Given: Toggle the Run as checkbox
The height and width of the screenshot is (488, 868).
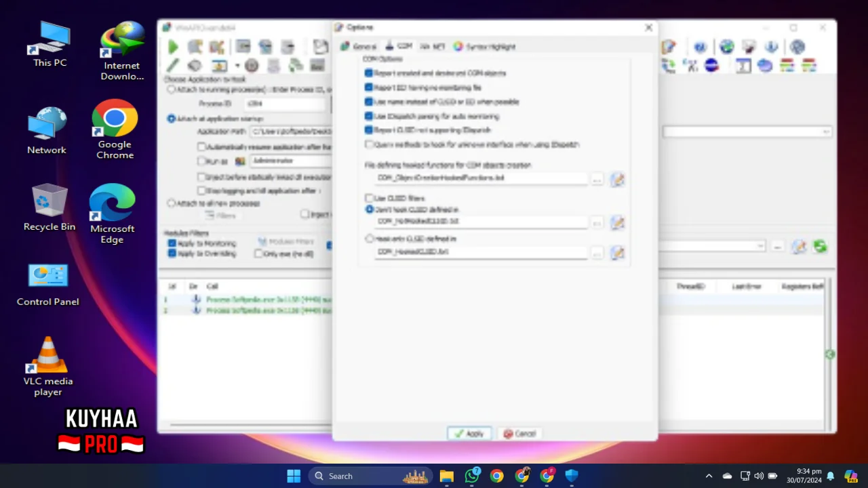Looking at the screenshot, I should pyautogui.click(x=201, y=161).
